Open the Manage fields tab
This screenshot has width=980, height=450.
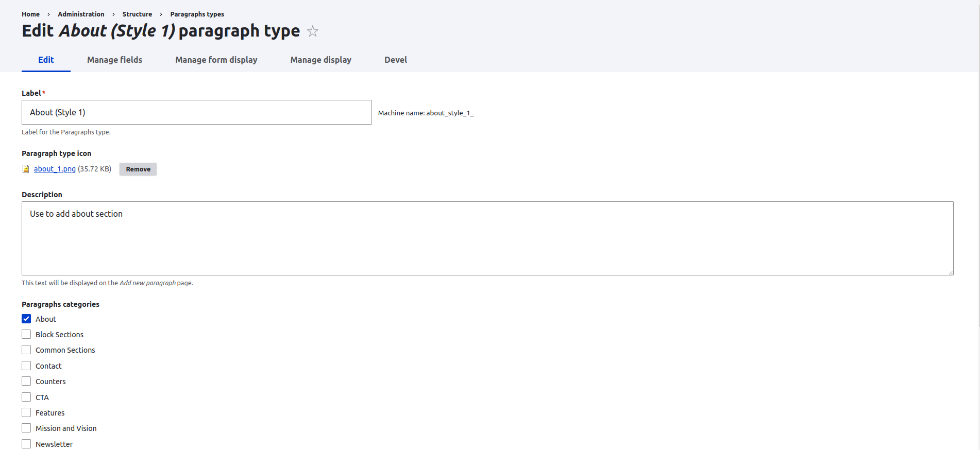(x=114, y=60)
